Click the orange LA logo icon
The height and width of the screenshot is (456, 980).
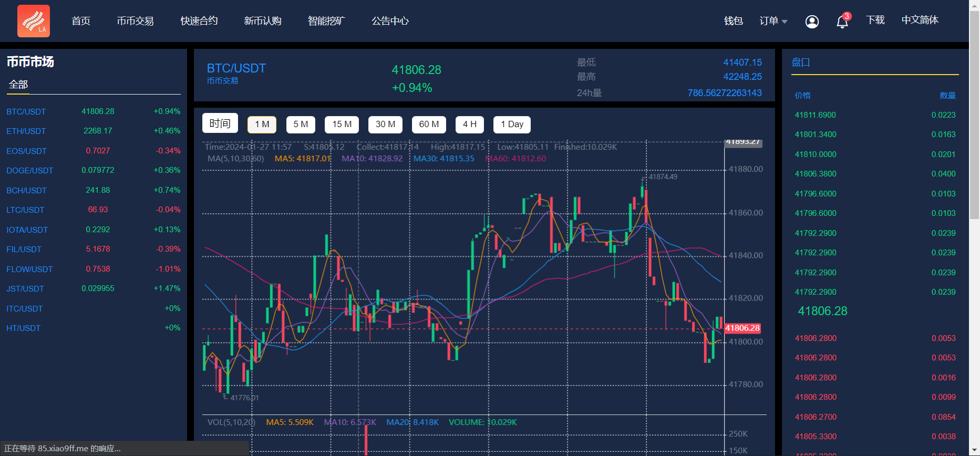tap(34, 21)
